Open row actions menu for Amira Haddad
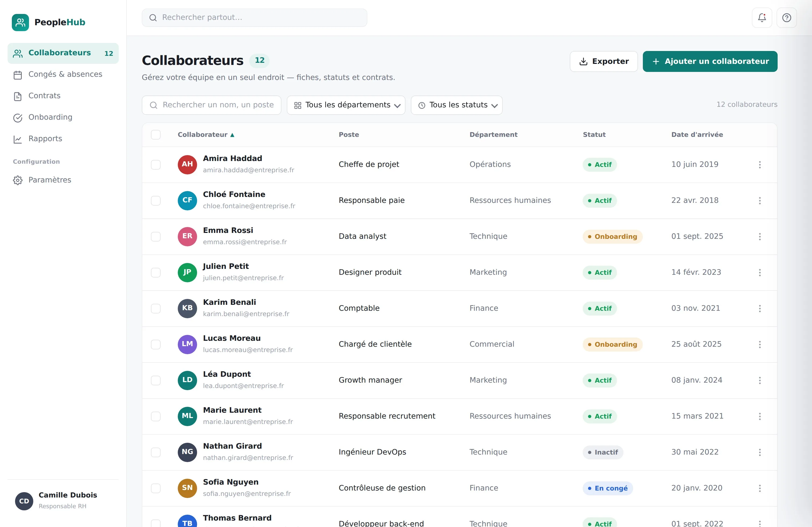Screen dimensions: 812x527 759,165
